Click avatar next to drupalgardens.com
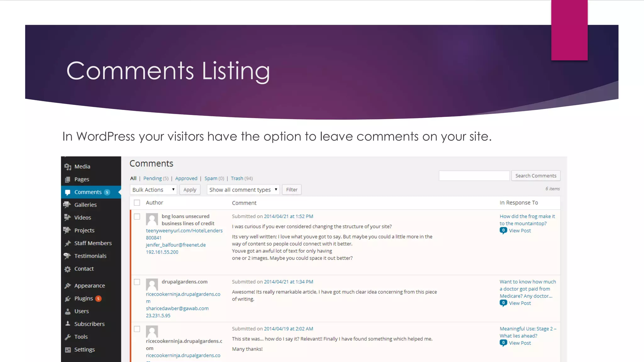 pos(152,285)
